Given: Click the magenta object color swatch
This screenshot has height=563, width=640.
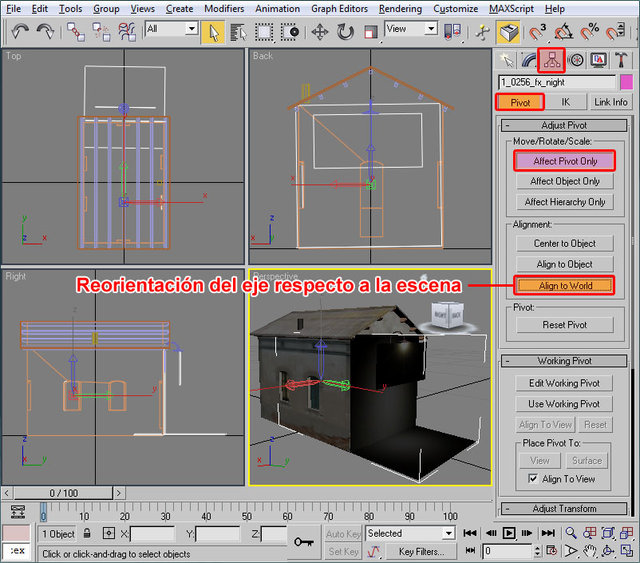Looking at the screenshot, I should [627, 82].
